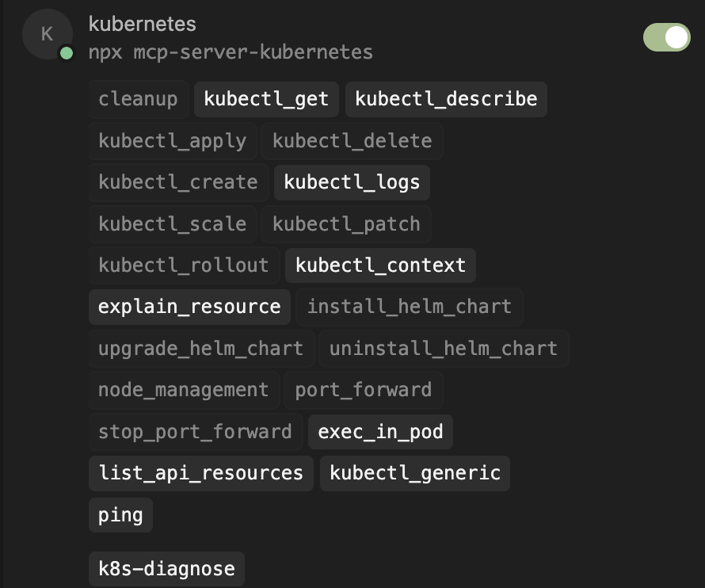Enable the kubectl_scale tool
705x588 pixels.
[172, 224]
